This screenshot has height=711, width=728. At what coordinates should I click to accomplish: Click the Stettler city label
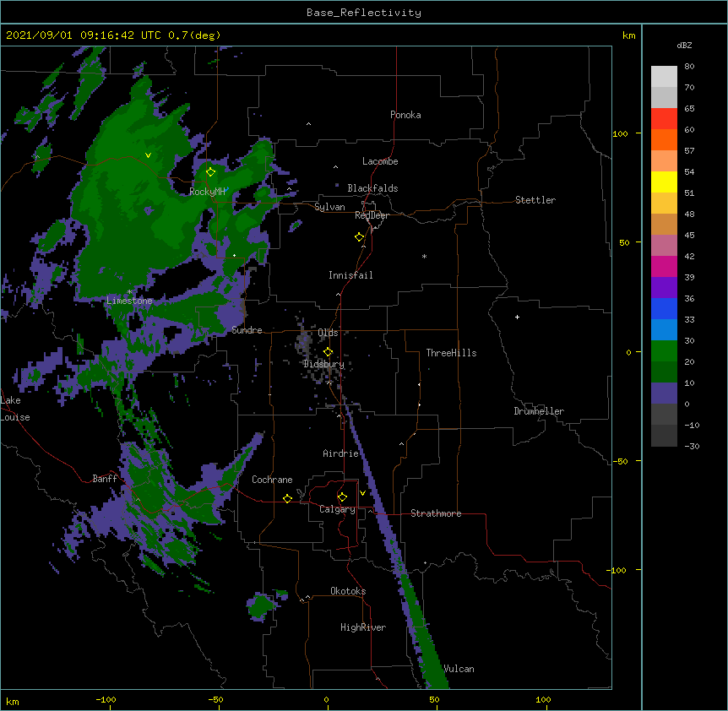click(535, 200)
